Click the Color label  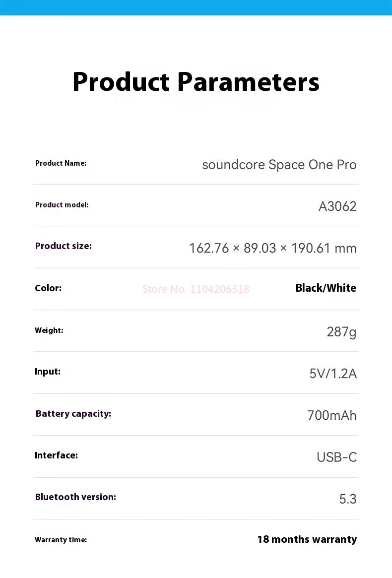[x=48, y=288]
